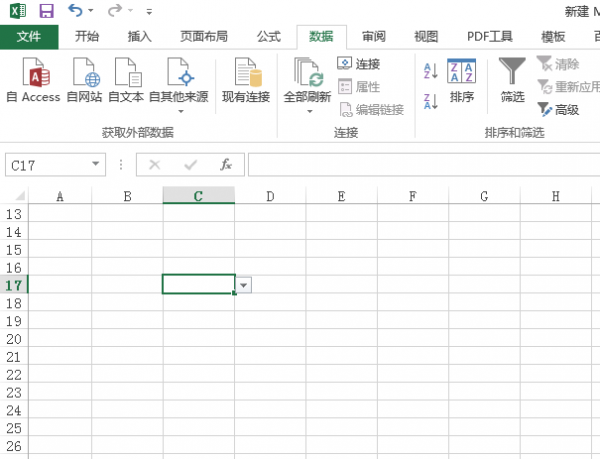Click the selected cell C17

[199, 284]
